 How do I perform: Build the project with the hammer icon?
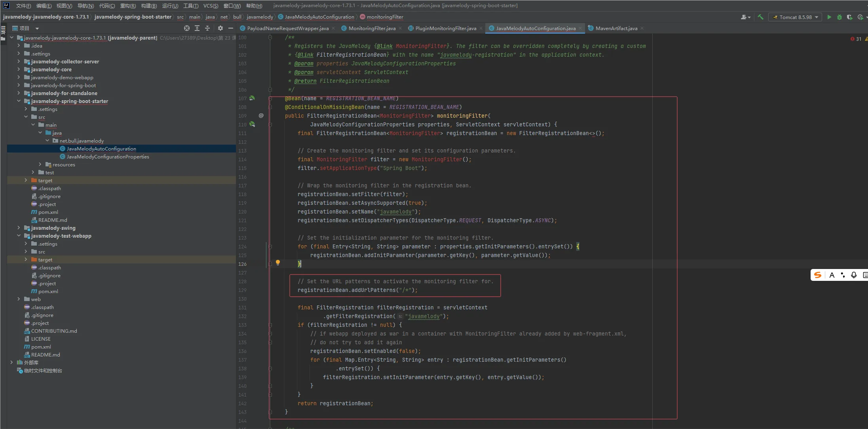[760, 17]
